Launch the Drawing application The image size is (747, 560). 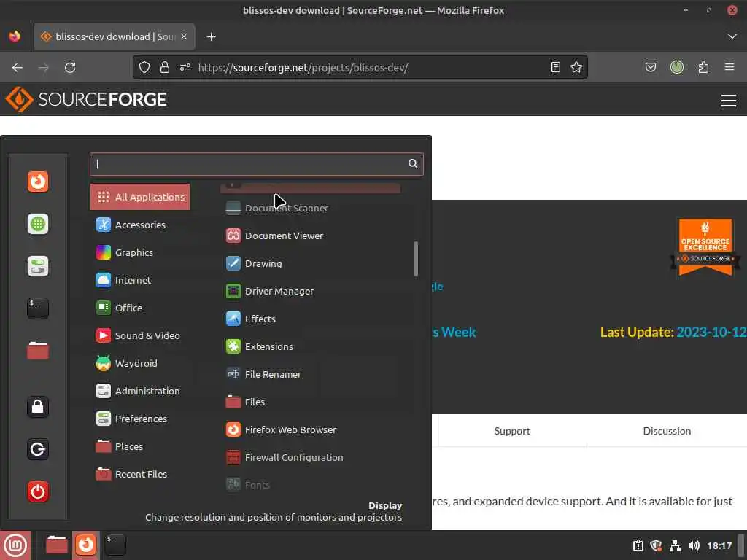310,263
